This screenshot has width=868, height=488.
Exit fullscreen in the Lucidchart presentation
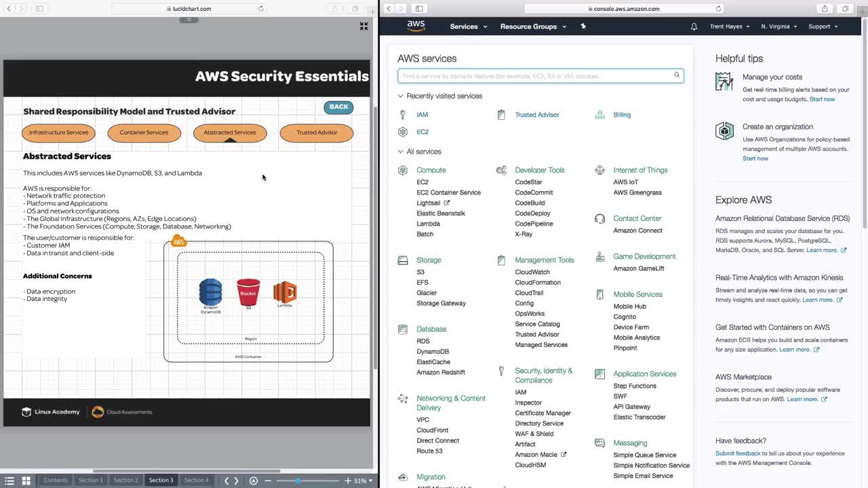(363, 26)
